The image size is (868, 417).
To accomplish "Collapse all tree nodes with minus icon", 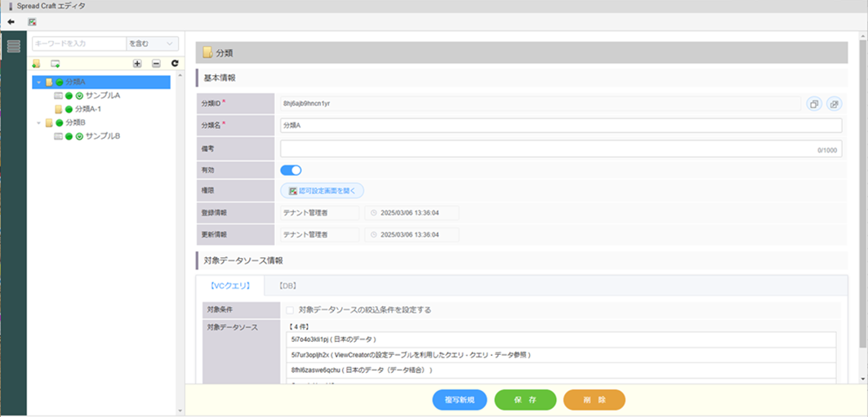I will [156, 64].
